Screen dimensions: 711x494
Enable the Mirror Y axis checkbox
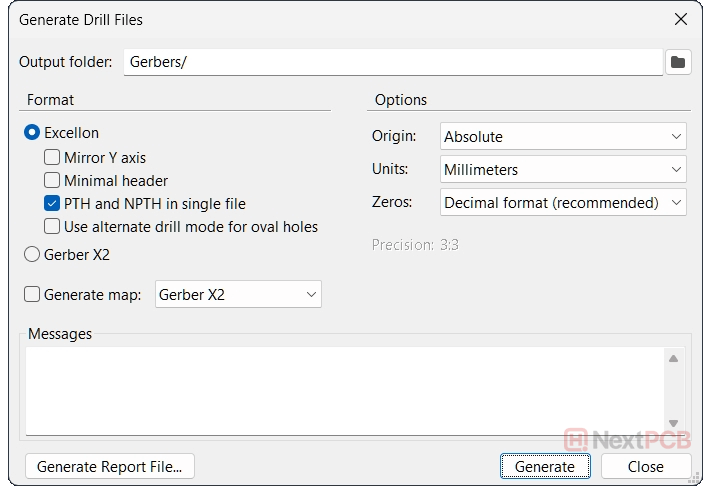pos(53,158)
